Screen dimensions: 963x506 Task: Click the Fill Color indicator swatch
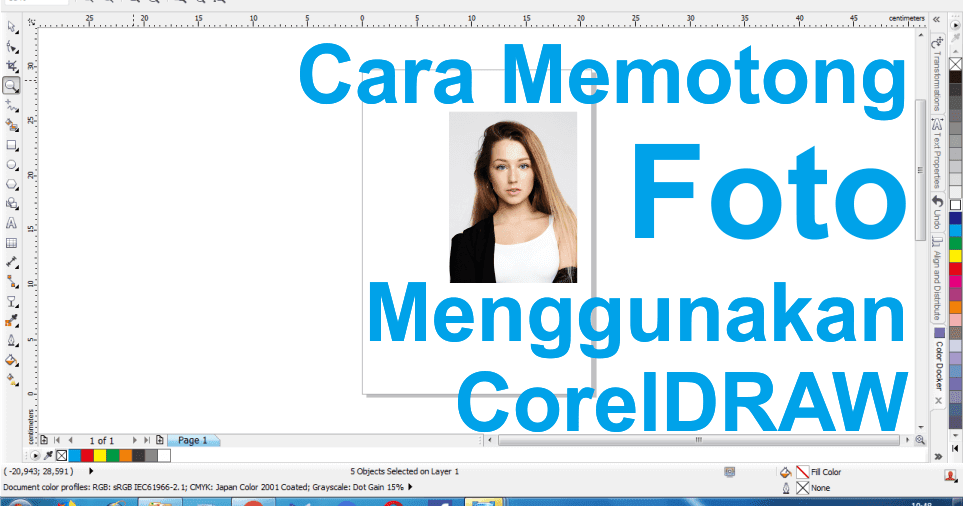(803, 472)
